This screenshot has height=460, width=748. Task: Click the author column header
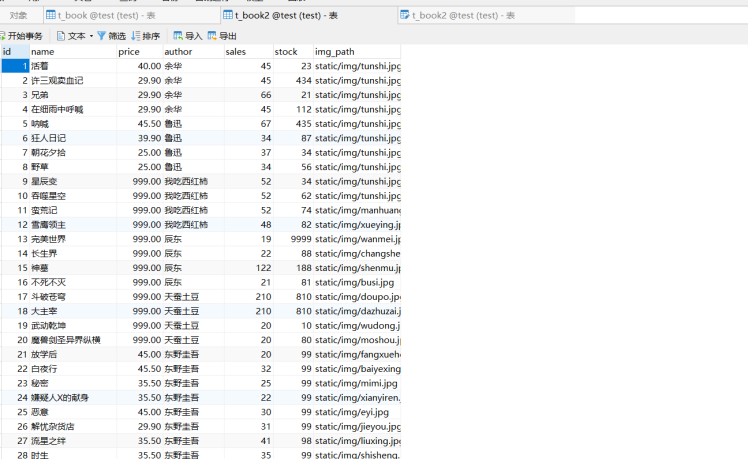point(193,52)
